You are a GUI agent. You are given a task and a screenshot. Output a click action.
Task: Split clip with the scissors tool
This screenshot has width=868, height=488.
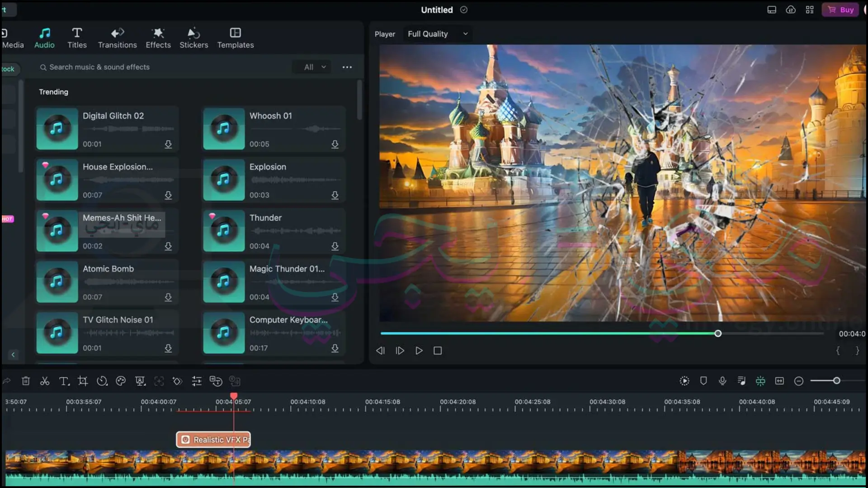click(x=45, y=381)
